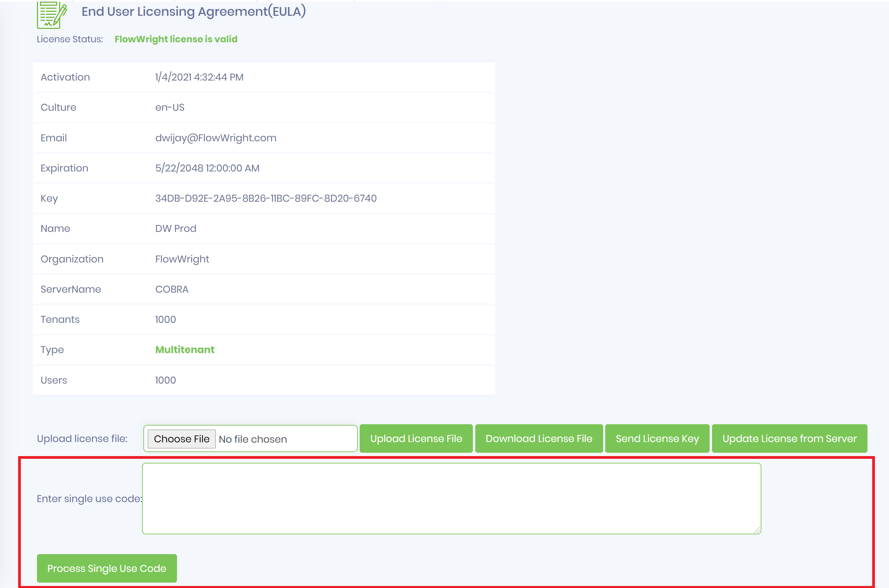Click the Multitenant type label
The width and height of the screenshot is (889, 588).
click(x=185, y=349)
